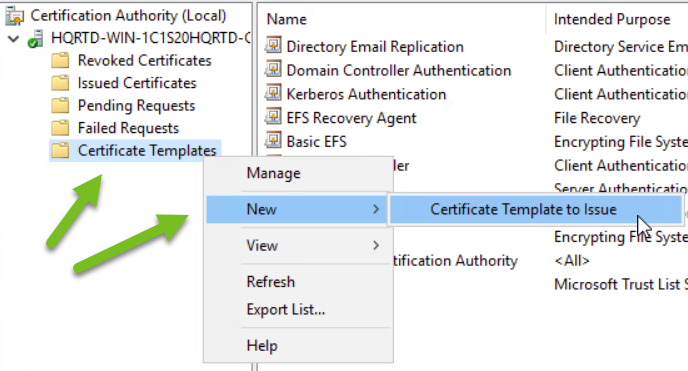Select Refresh in the context menu

tap(298, 282)
